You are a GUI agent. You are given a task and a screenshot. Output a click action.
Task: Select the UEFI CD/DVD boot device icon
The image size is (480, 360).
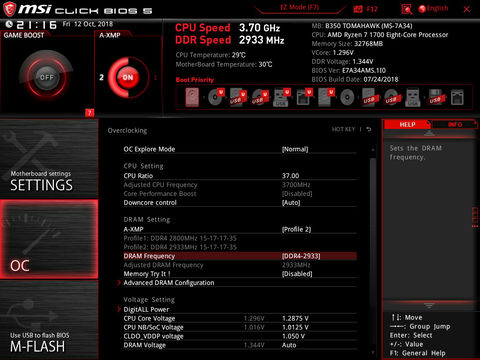pyautogui.click(x=216, y=97)
